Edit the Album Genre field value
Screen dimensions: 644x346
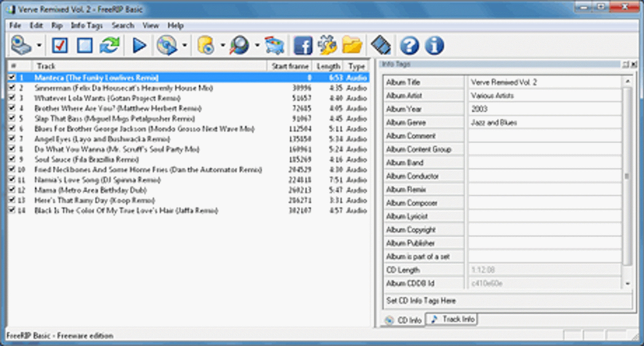click(544, 122)
